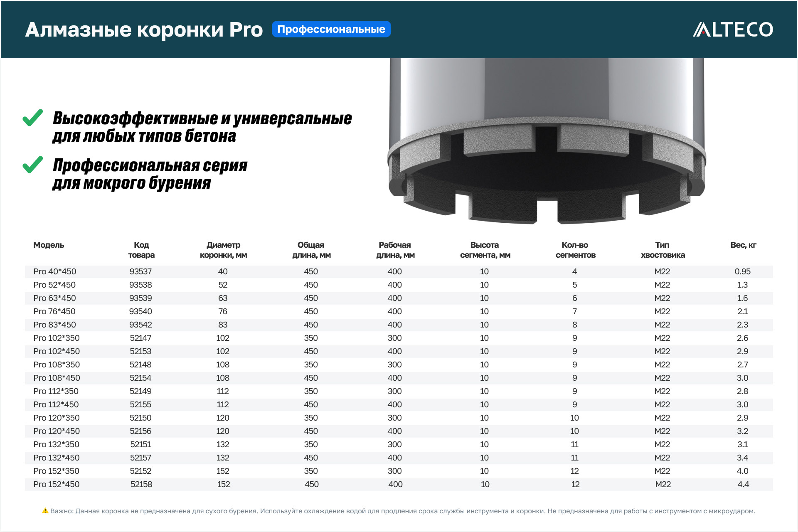Select model Pro 152*350
The image size is (798, 532).
56,471
